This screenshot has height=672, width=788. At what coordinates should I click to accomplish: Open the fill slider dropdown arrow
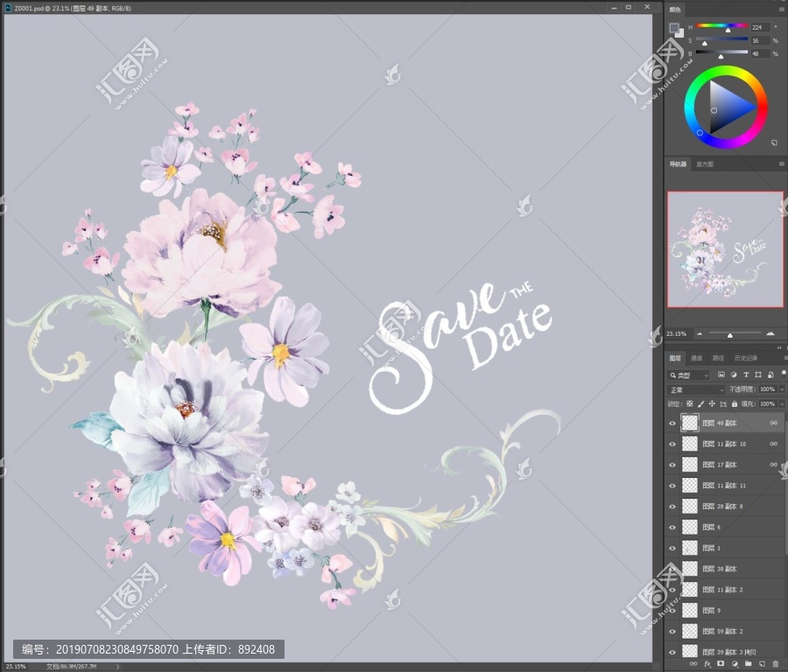pyautogui.click(x=782, y=403)
